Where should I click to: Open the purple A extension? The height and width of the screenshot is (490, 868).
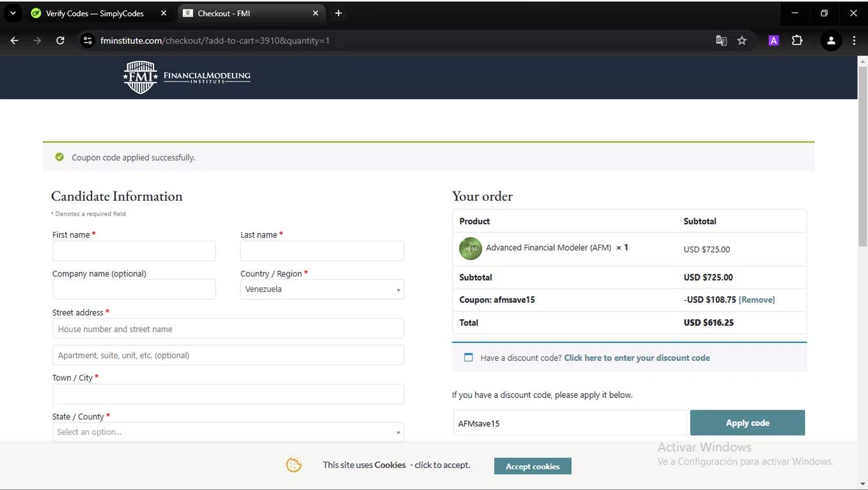coord(774,40)
